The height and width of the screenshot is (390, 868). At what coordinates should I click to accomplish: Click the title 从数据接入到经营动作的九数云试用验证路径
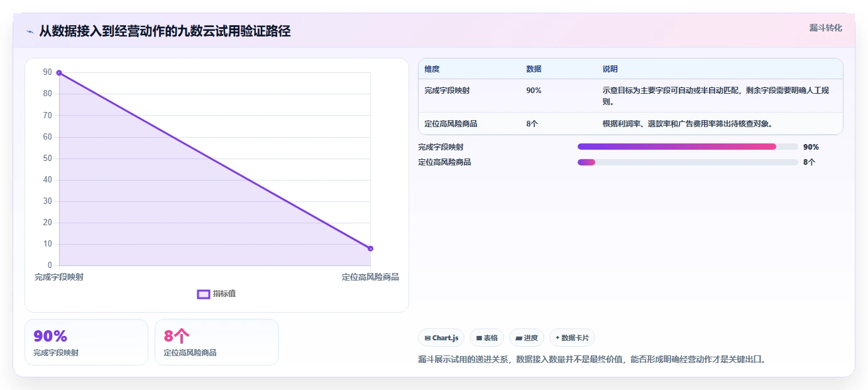(x=165, y=31)
